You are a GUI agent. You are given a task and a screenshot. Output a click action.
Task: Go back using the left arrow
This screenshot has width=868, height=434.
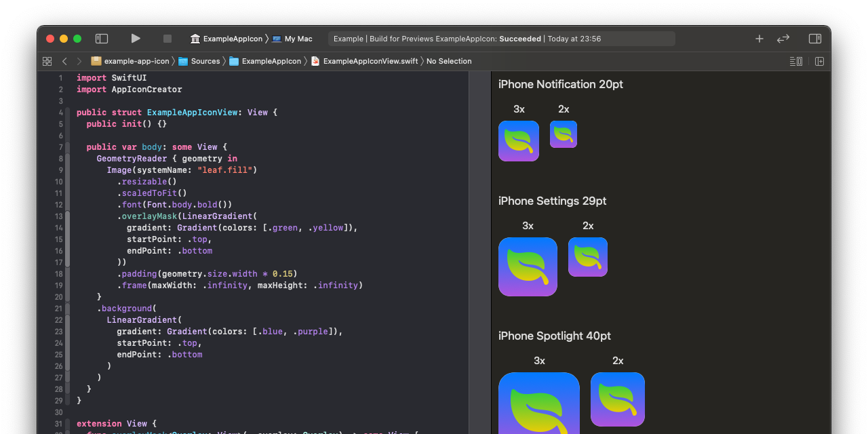click(64, 61)
